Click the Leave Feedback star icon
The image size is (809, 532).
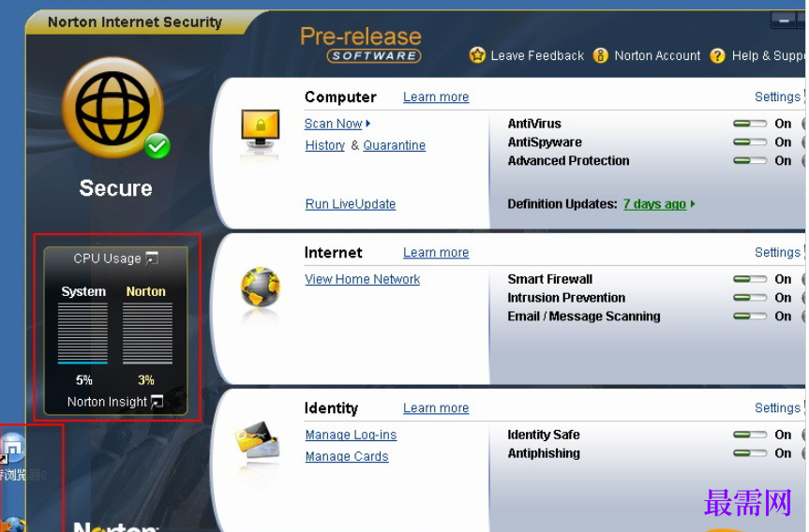(477, 55)
